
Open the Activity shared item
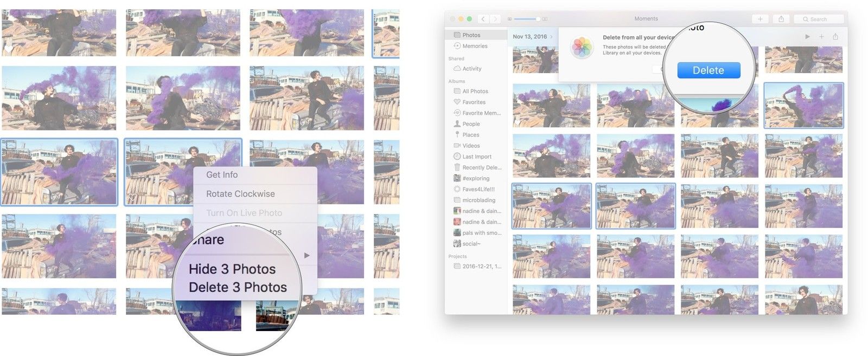point(471,69)
